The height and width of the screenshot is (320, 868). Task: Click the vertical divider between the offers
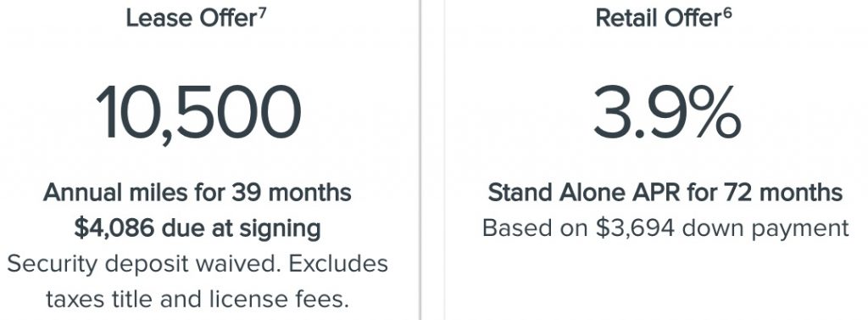(420, 160)
